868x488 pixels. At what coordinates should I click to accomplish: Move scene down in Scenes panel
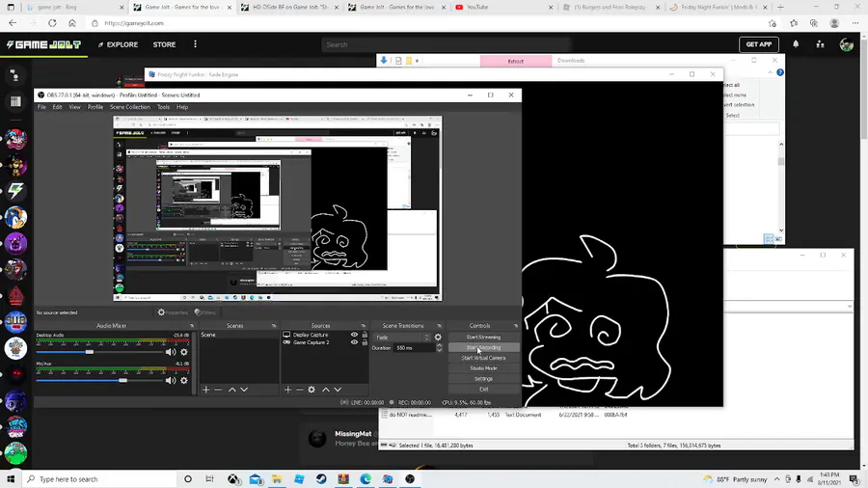(244, 390)
